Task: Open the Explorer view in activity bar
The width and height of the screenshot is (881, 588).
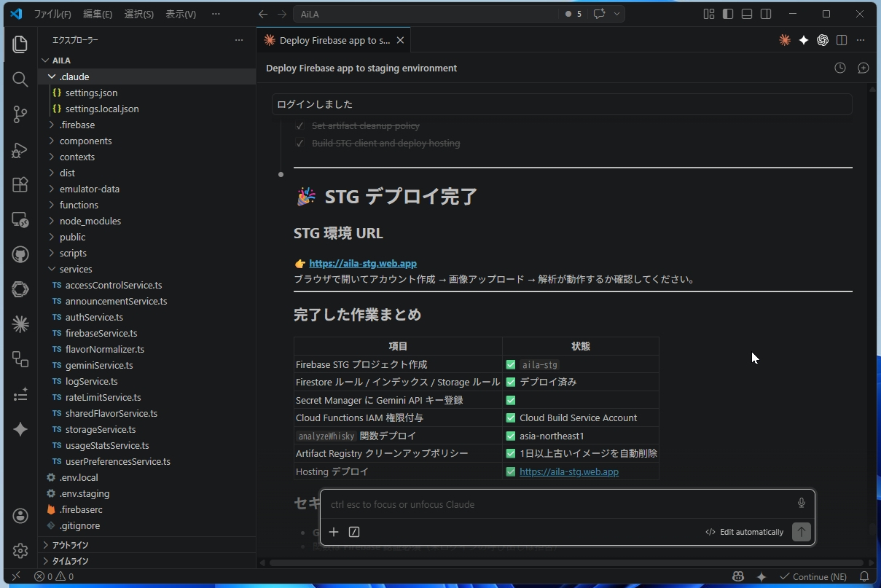Action: click(x=20, y=45)
